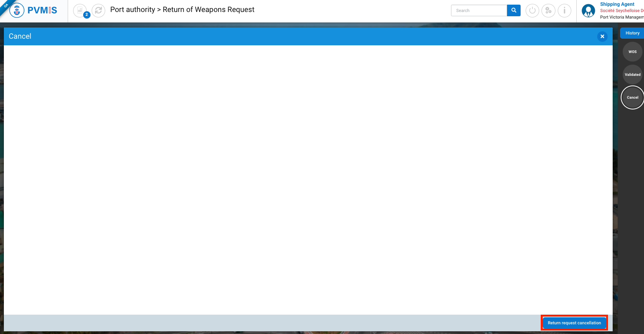Image resolution: width=644 pixels, height=334 pixels.
Task: Click the Société Seychelloise company name
Action: pyautogui.click(x=621, y=11)
